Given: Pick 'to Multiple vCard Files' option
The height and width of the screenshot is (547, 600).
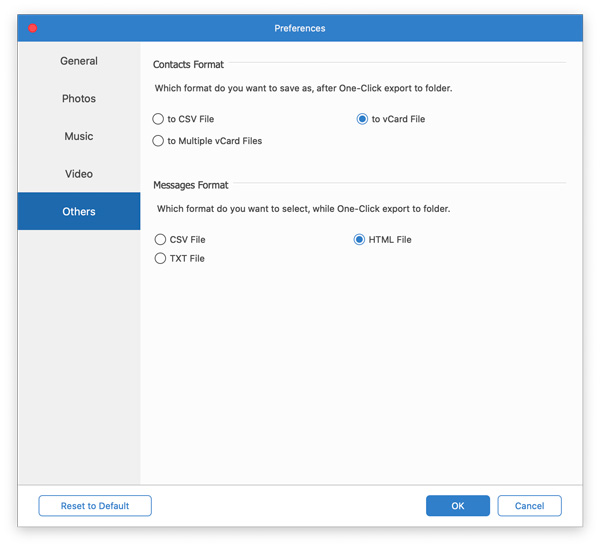Looking at the screenshot, I should [159, 141].
